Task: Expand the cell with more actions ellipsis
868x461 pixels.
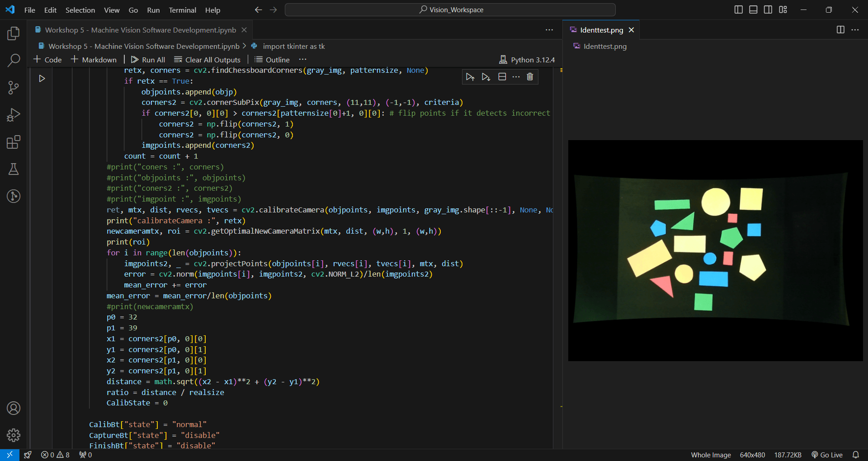Action: click(x=516, y=76)
